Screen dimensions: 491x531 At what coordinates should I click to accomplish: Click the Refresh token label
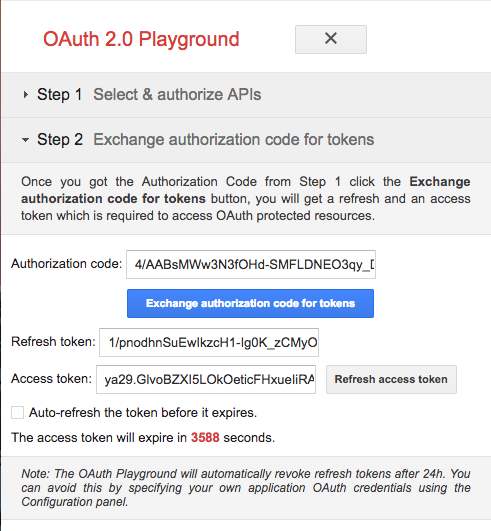[53, 342]
